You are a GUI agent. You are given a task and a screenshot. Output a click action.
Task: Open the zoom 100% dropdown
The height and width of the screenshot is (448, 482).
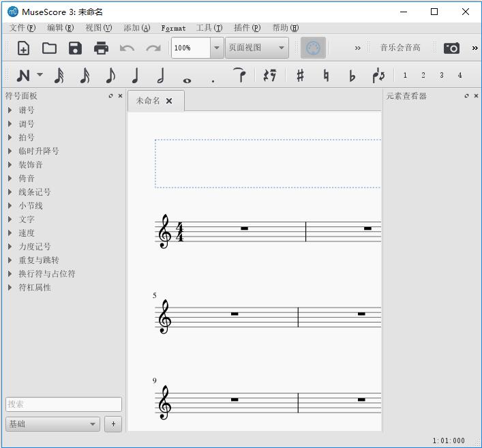coord(217,48)
